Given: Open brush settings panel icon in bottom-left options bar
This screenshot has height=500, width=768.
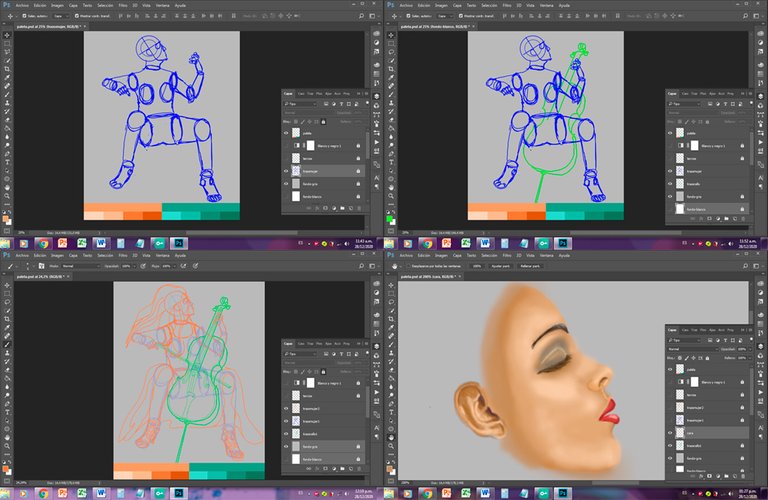Looking at the screenshot, I should [41, 266].
